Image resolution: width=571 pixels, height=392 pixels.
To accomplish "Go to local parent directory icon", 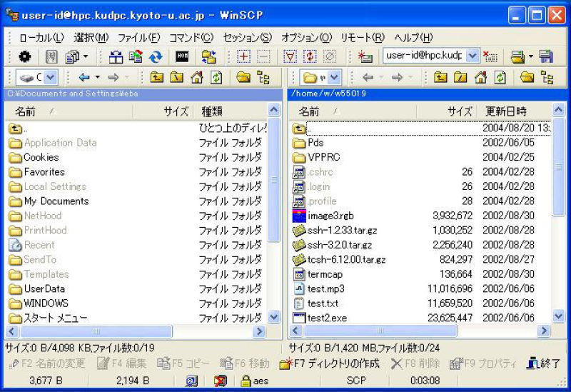I will [x=157, y=77].
